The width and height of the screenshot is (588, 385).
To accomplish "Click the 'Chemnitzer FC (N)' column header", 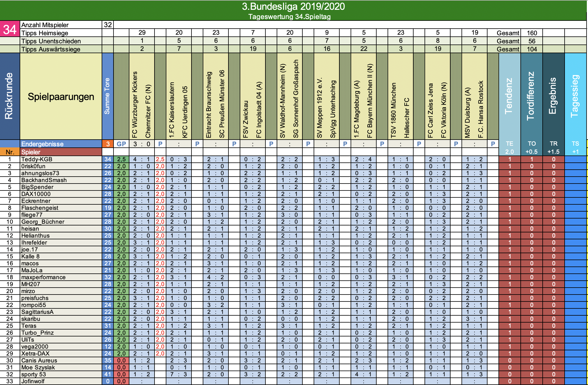I will click(148, 111).
